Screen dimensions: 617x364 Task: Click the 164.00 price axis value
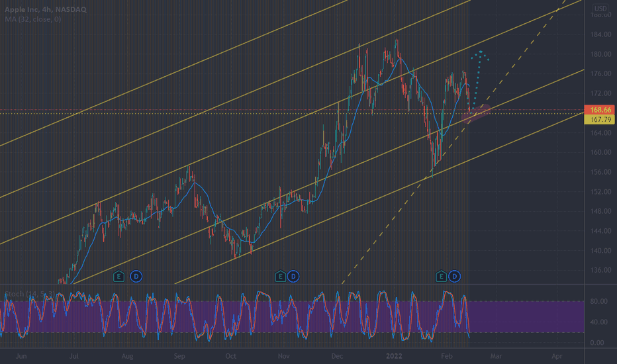pos(601,132)
